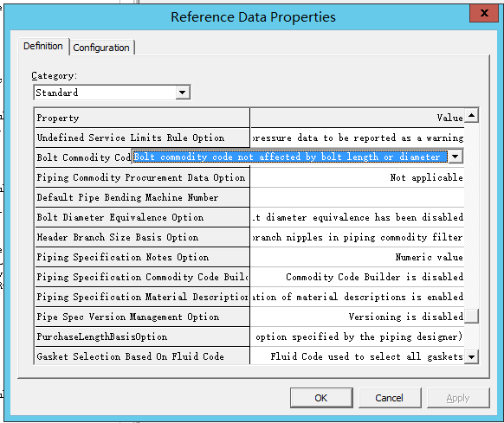Click the highlighted Bolt commodity code value text
Image resolution: width=504 pixels, height=423 pixels.
(290, 157)
